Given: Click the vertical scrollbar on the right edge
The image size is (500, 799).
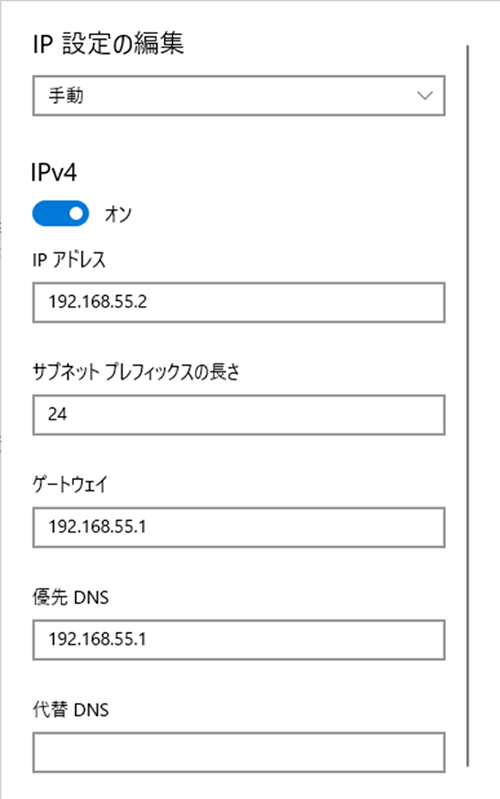Looking at the screenshot, I should (x=467, y=405).
